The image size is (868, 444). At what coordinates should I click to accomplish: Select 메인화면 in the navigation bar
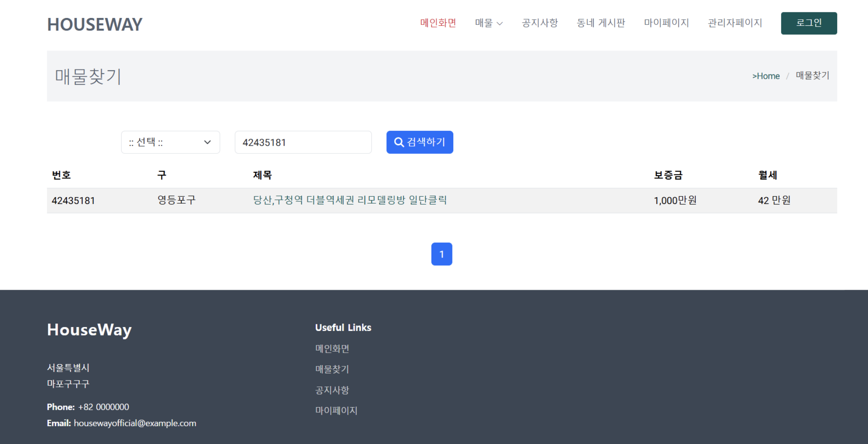[x=438, y=23]
